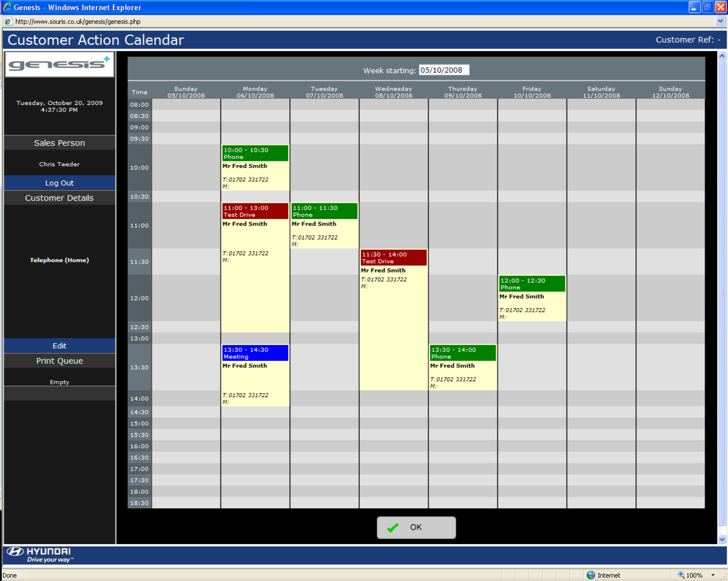The height and width of the screenshot is (581, 728).
Task: Click the 08:00 time row label
Action: [140, 105]
